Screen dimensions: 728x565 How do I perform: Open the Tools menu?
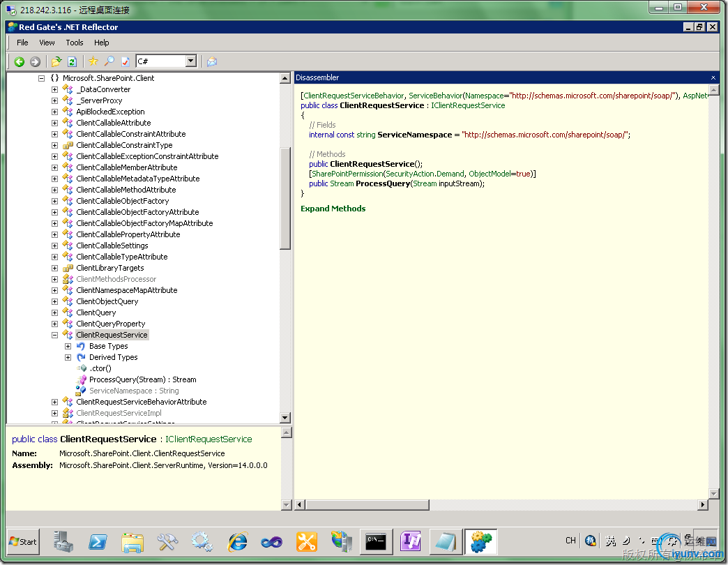coord(75,43)
